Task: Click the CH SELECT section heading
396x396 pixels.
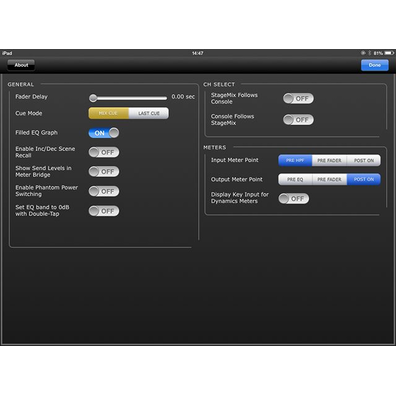Action: [x=219, y=85]
